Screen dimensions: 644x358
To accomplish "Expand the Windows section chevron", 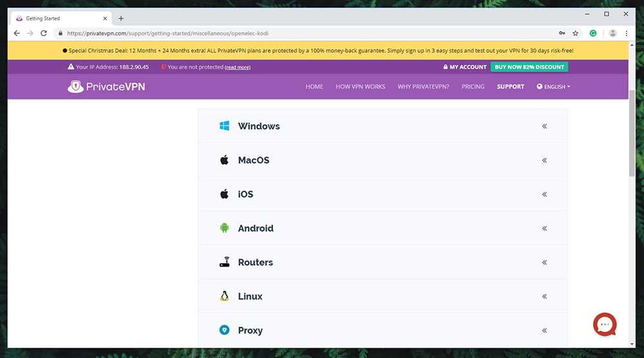I will tap(544, 126).
